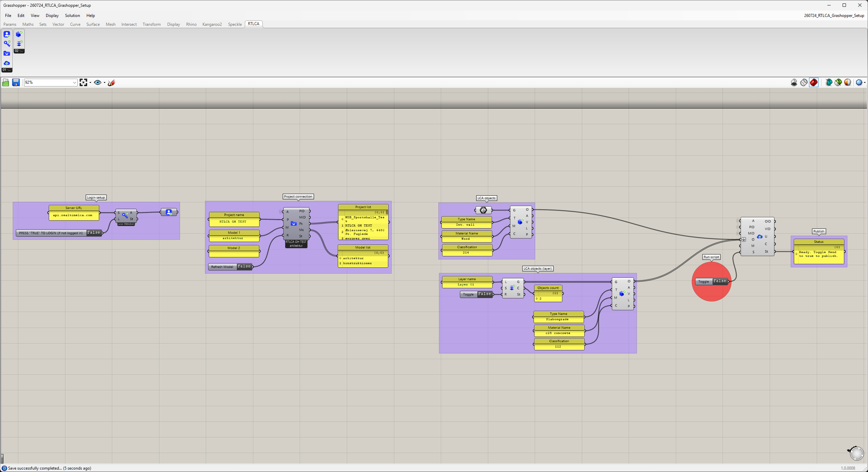Click the cloud upload publish component

[758, 236]
